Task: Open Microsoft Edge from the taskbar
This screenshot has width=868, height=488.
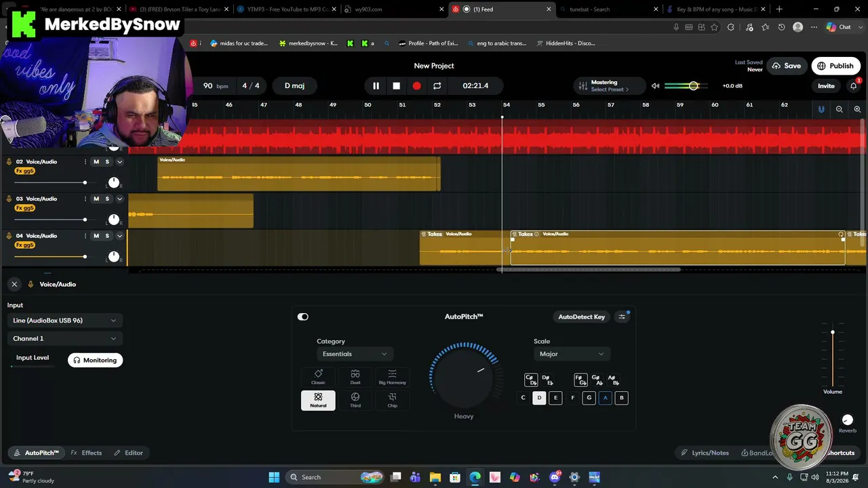Action: pos(475,477)
